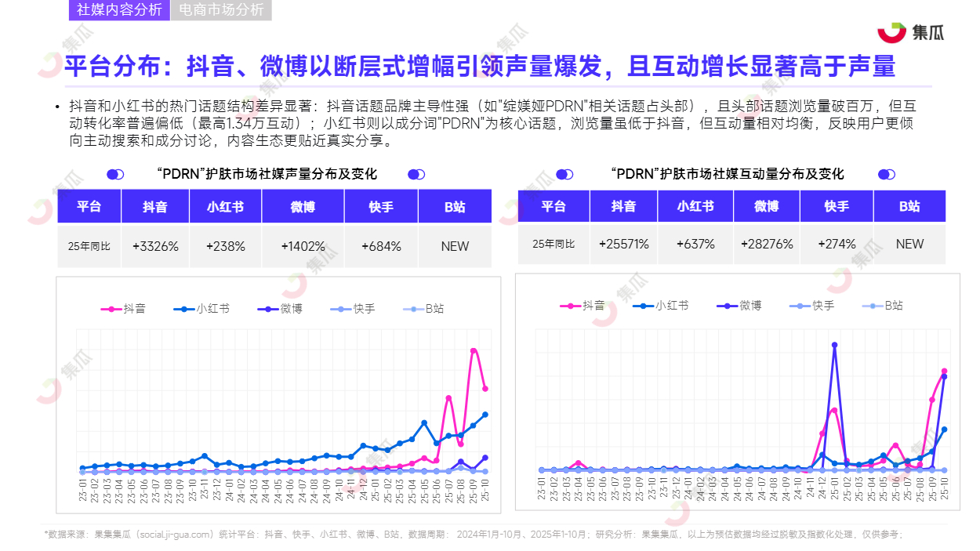Toggle the switch icon before the 社媒声量分布 title
The height and width of the screenshot is (551, 980).
pyautogui.click(x=115, y=175)
